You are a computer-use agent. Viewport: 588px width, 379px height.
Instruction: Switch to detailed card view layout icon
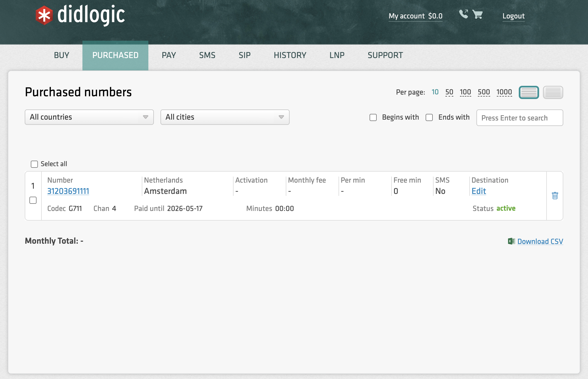[x=529, y=92]
